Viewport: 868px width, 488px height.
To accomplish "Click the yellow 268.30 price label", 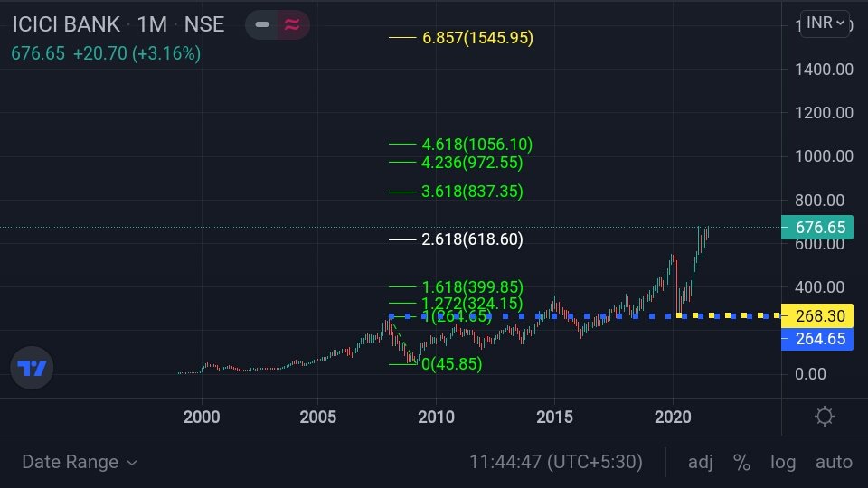I will (817, 316).
